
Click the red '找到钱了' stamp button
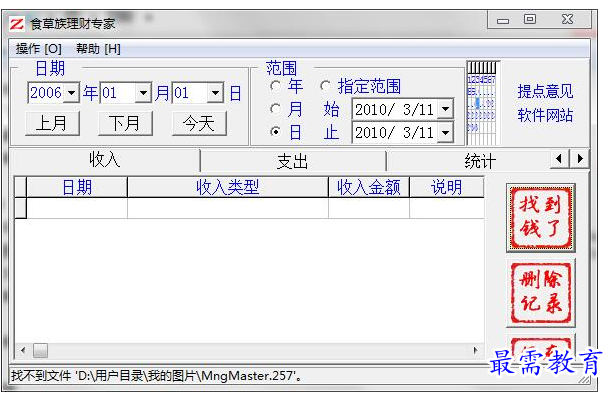[x=540, y=218]
